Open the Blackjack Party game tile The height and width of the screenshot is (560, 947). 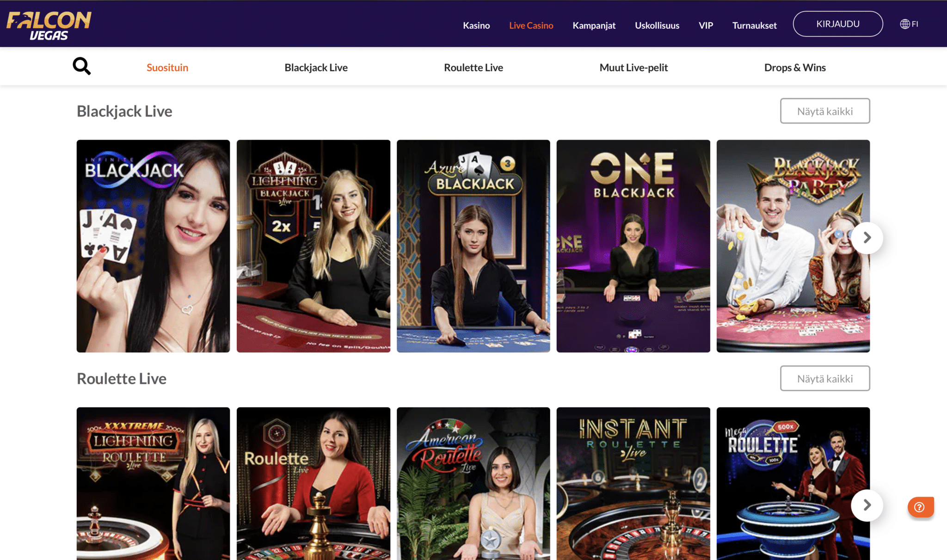point(793,246)
